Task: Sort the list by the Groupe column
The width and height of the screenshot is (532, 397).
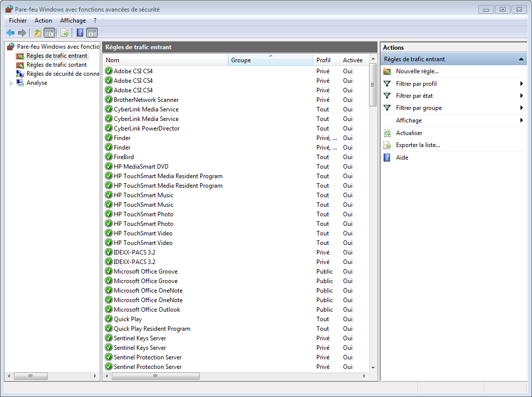Action: pyautogui.click(x=271, y=60)
